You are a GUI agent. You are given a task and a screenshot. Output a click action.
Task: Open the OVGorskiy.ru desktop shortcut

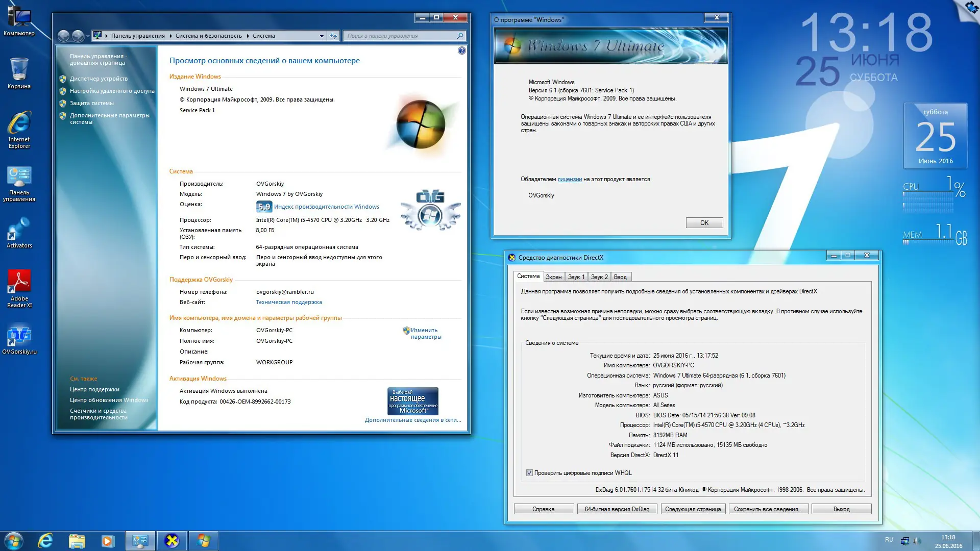pyautogui.click(x=19, y=337)
